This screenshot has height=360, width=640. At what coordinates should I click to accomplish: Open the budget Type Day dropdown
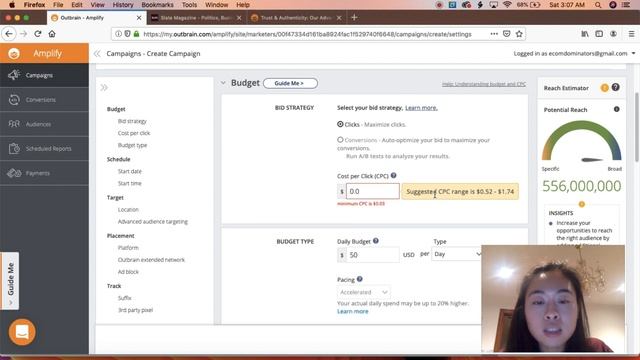[x=457, y=254]
